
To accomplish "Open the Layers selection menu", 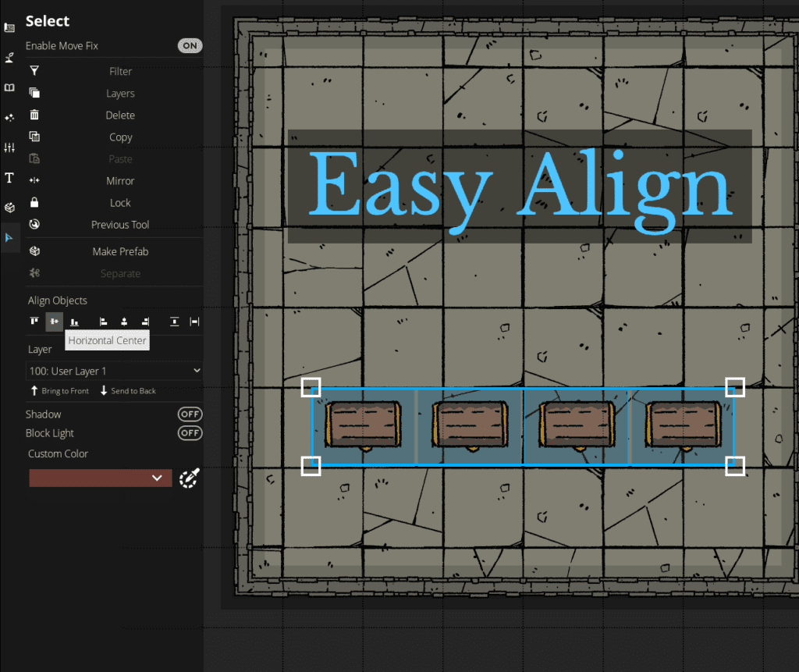I will click(115, 94).
